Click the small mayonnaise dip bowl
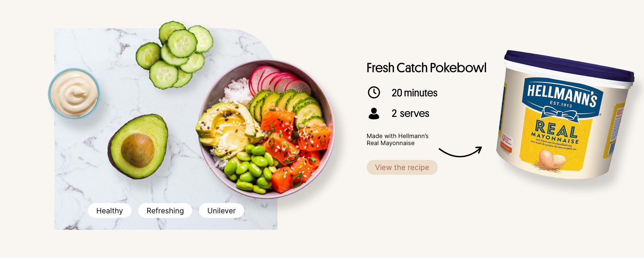This screenshot has width=644, height=258. point(74,94)
